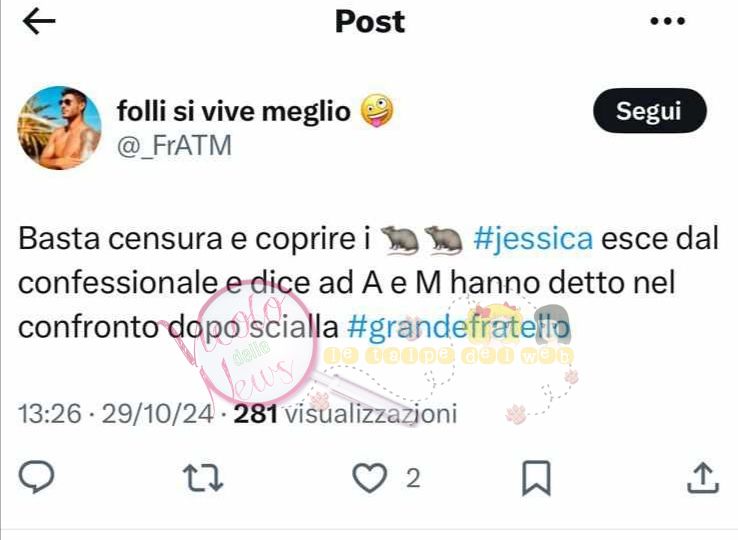Open the profile picture of @_FrATM

[60, 128]
